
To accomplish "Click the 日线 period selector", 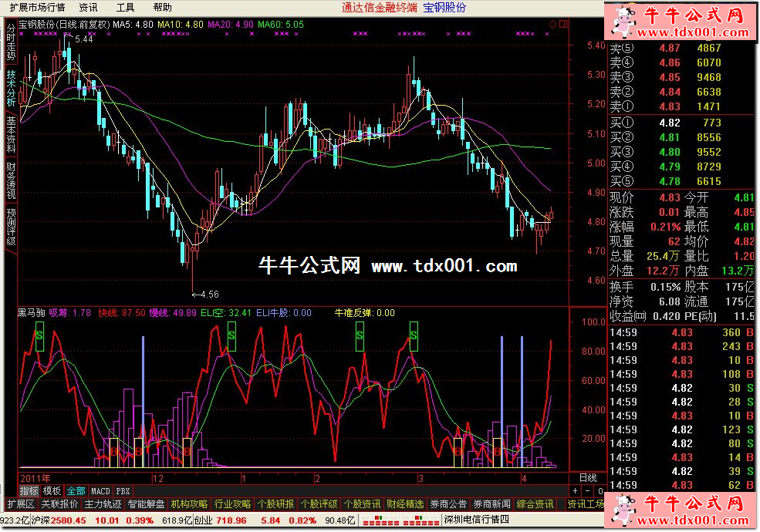I will [x=587, y=478].
